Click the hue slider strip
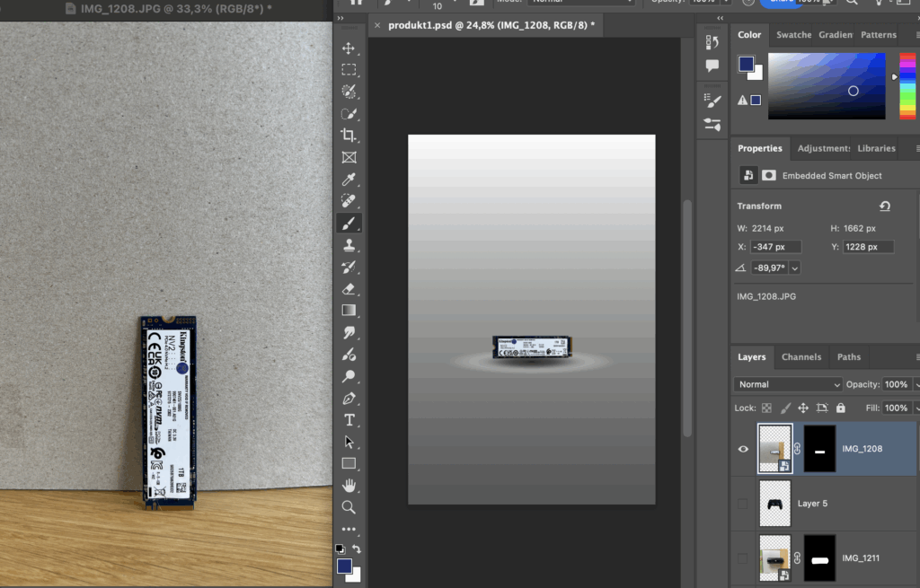Viewport: 920px width, 588px height. click(x=907, y=86)
